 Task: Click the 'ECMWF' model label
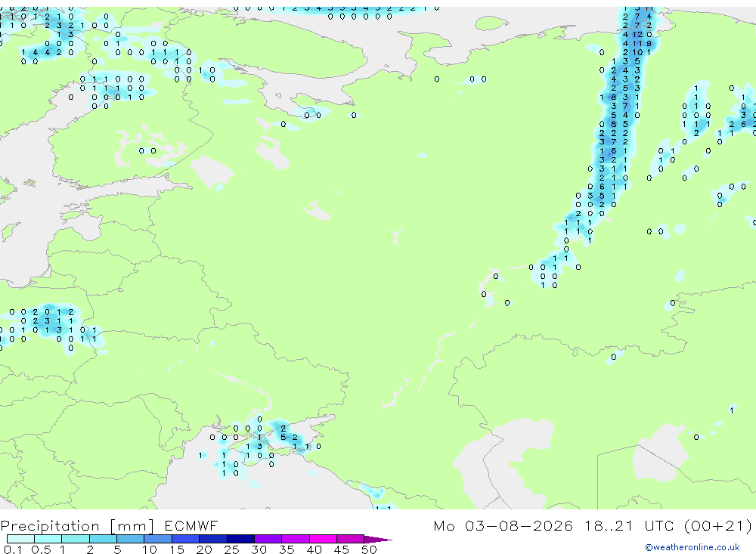coord(191,525)
